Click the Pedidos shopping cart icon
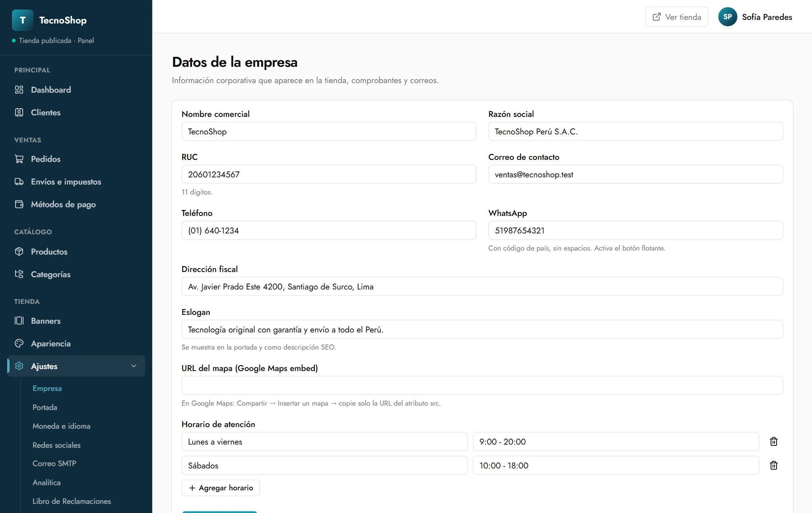This screenshot has height=513, width=812. 19,159
